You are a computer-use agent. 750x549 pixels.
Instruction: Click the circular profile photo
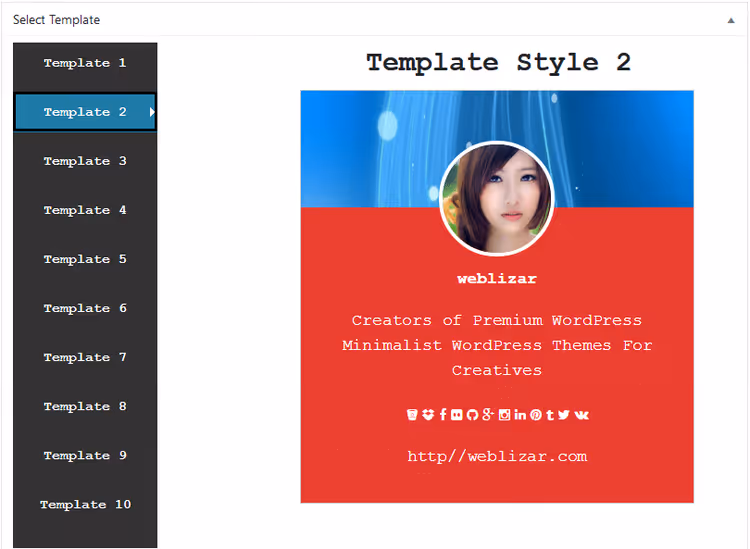coord(497,198)
